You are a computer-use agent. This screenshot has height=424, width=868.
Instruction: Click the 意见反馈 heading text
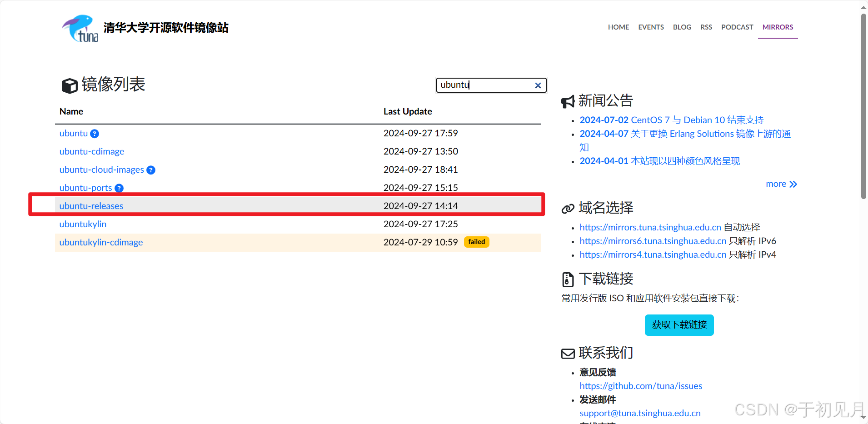(x=598, y=372)
